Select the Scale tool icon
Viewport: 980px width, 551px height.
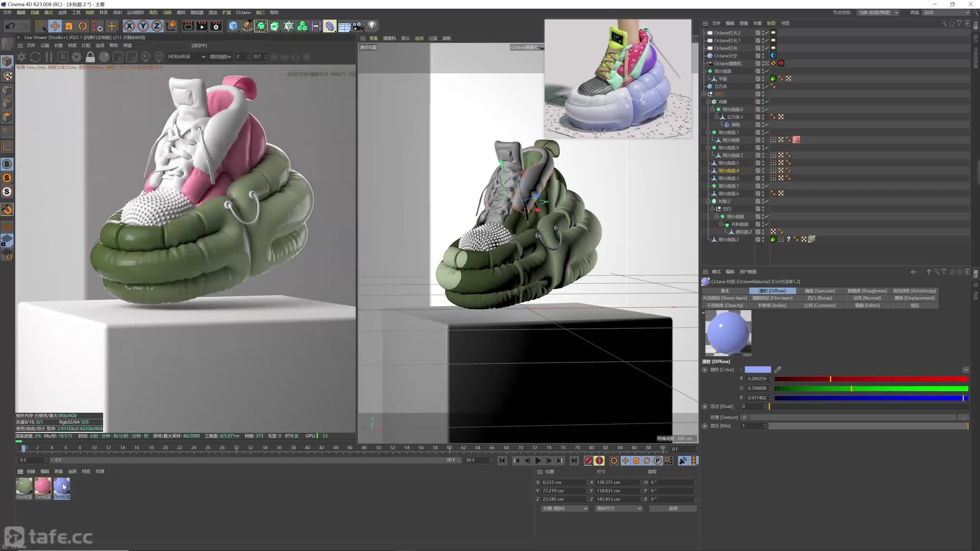69,26
